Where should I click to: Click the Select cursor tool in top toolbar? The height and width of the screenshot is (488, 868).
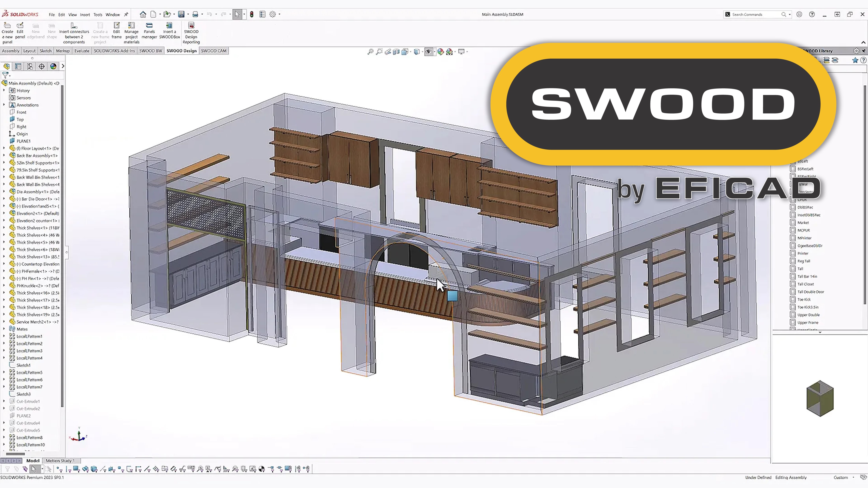[x=237, y=14]
